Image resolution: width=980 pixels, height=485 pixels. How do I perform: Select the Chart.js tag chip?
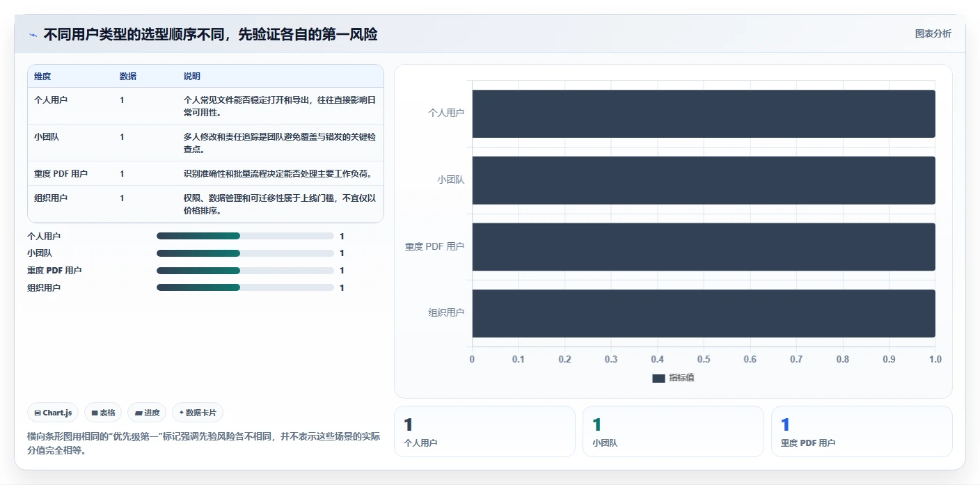point(53,413)
